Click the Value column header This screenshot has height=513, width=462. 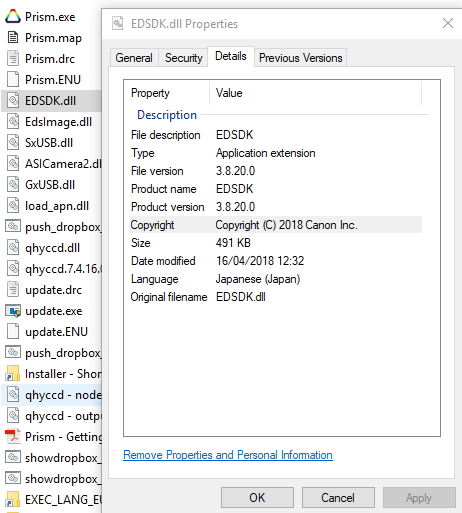315,93
